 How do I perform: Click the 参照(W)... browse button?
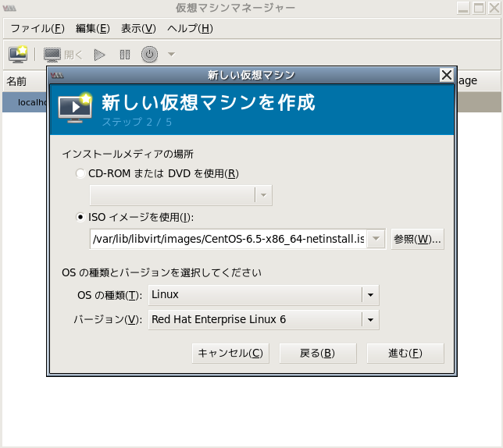(x=417, y=239)
